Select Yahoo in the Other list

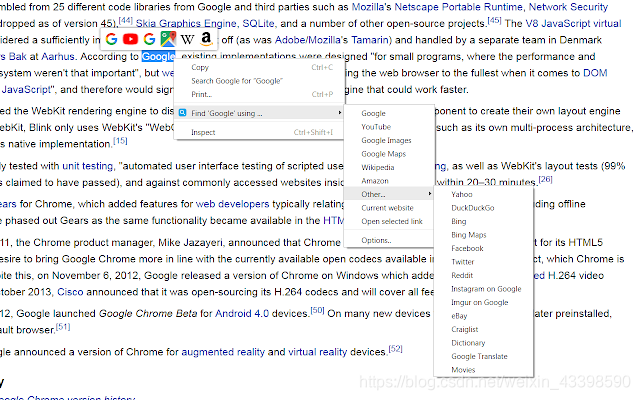484,195
